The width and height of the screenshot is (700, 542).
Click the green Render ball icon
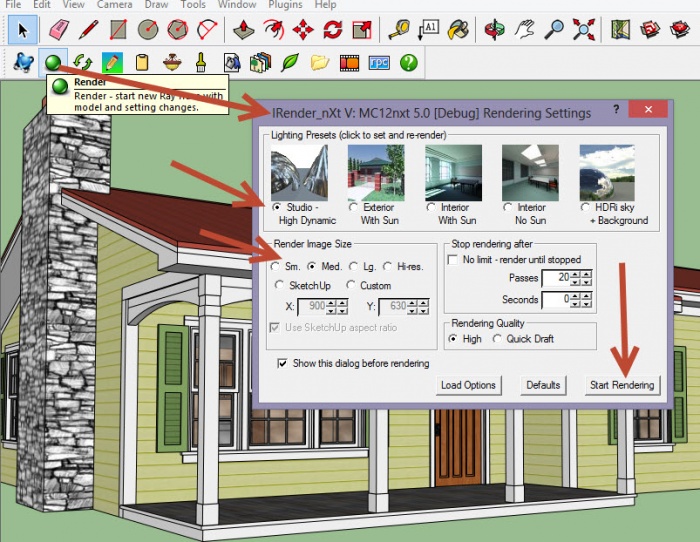(53, 63)
